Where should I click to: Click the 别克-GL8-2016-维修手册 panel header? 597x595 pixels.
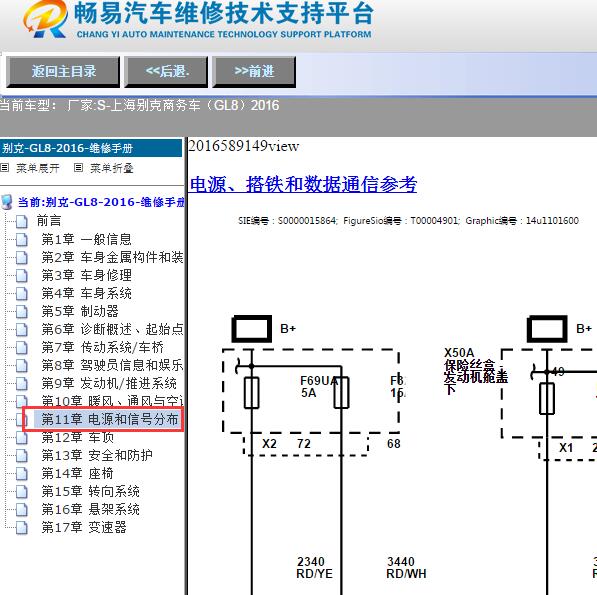tap(91, 148)
